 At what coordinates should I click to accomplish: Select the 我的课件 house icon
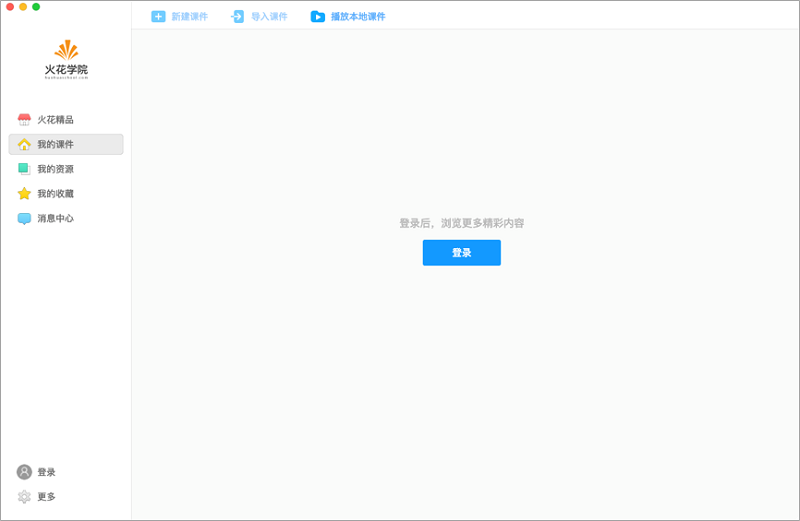(24, 144)
